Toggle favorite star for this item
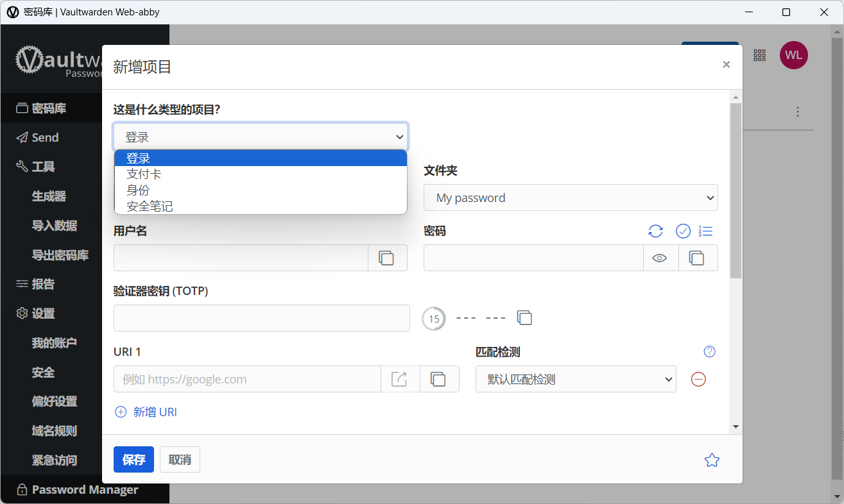This screenshot has height=504, width=844. (x=712, y=460)
